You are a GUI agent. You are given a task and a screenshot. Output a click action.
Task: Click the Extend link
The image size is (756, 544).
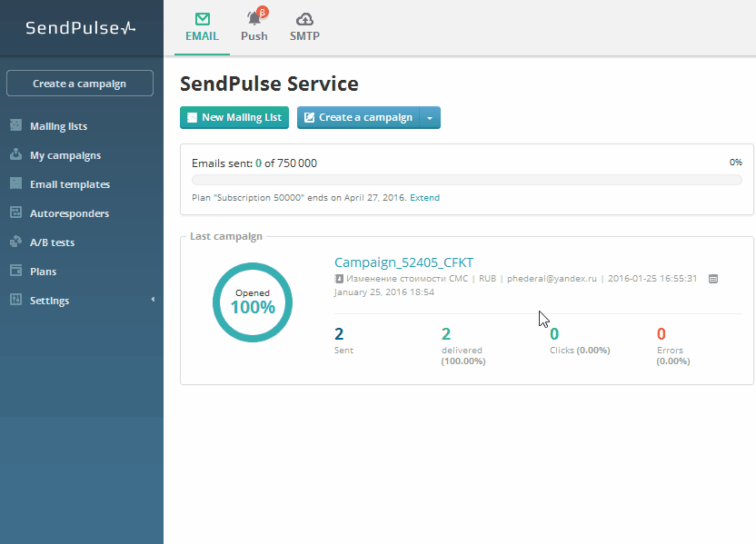click(424, 198)
